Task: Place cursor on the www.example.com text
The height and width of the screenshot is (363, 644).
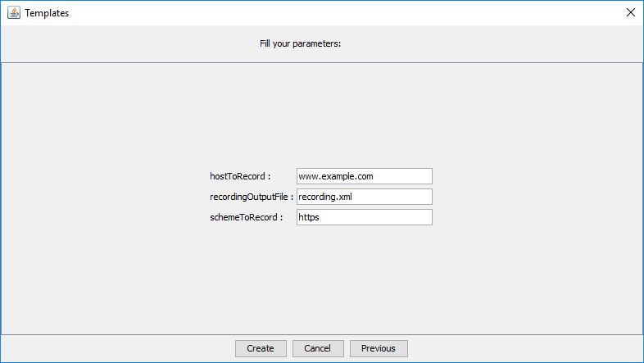Action: [336, 176]
